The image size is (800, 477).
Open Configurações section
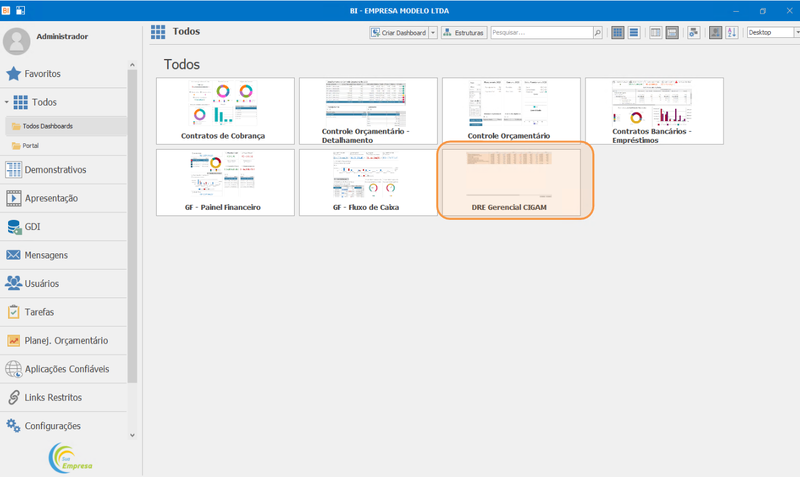[63, 426]
